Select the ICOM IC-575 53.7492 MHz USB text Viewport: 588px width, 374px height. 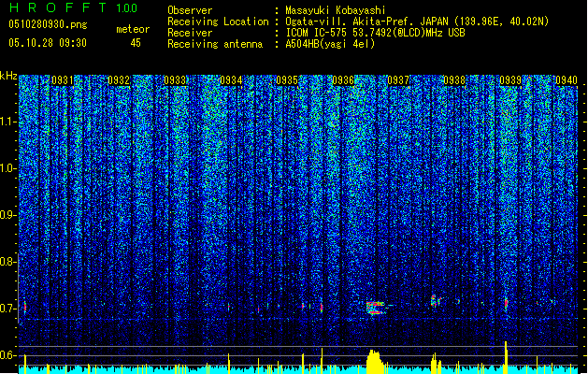pos(375,33)
